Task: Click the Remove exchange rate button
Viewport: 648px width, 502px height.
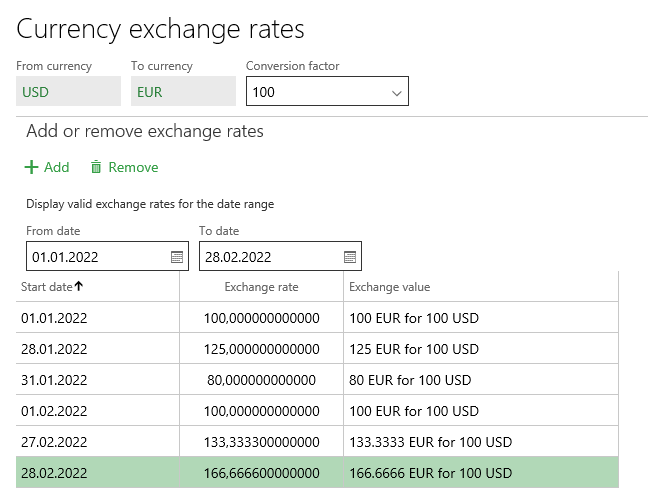Action: 124,168
